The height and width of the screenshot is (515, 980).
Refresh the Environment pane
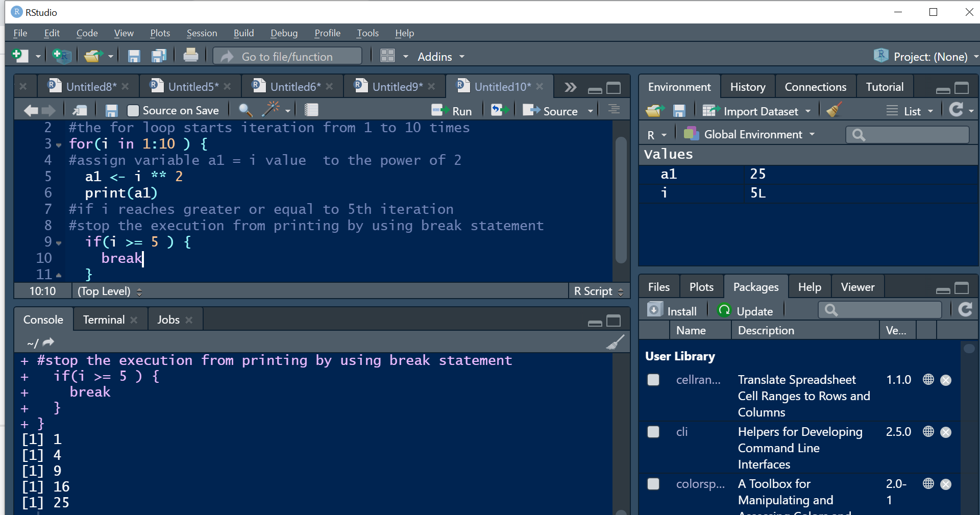(955, 109)
